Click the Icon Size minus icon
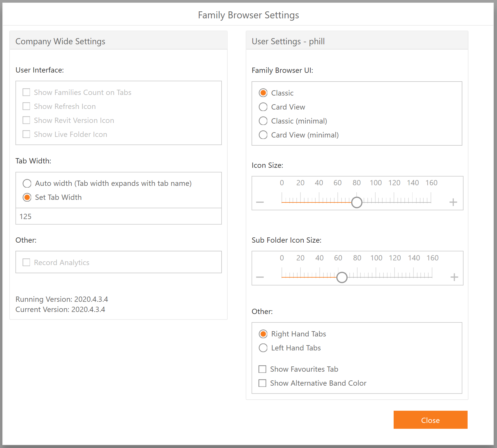 click(x=260, y=202)
